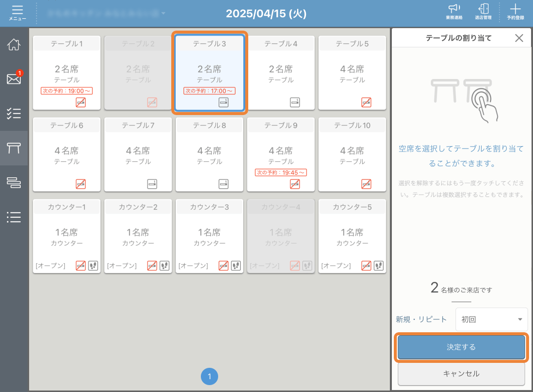The height and width of the screenshot is (392, 533).
Task: Click the date 2025/04/15 (火) header
Action: click(x=266, y=13)
